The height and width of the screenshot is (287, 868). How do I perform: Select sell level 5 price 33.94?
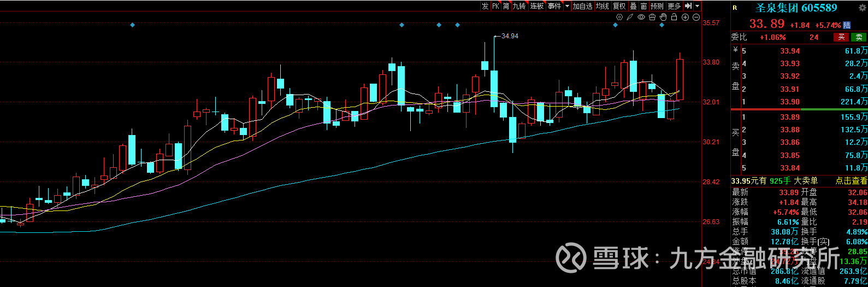pyautogui.click(x=789, y=51)
